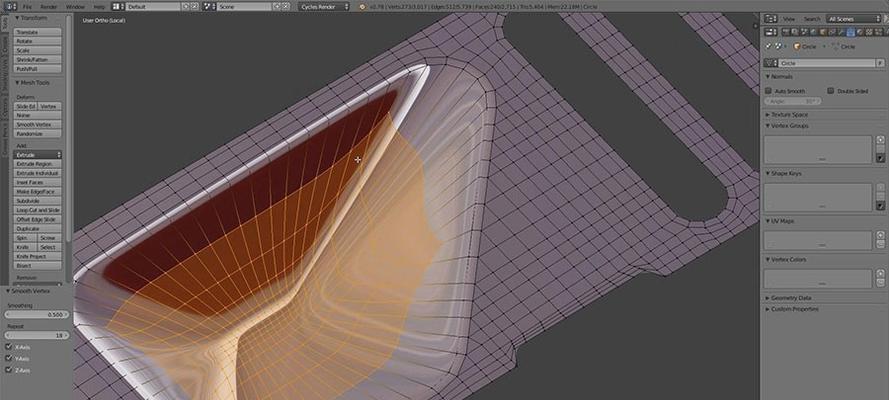889x400 pixels.
Task: Click the Extrude Region button
Action: click(37, 164)
